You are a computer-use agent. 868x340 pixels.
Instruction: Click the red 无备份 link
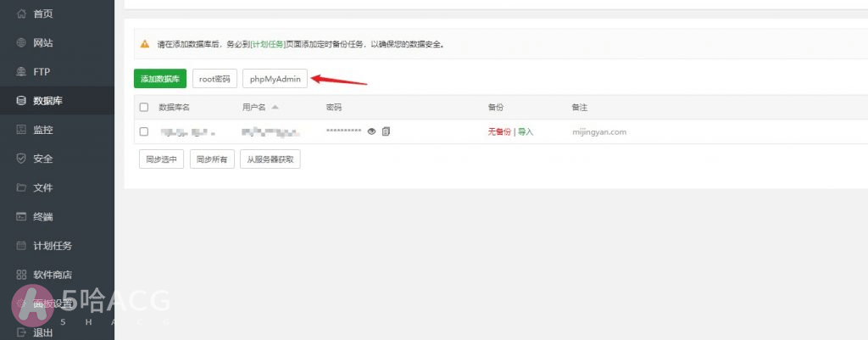(x=499, y=131)
